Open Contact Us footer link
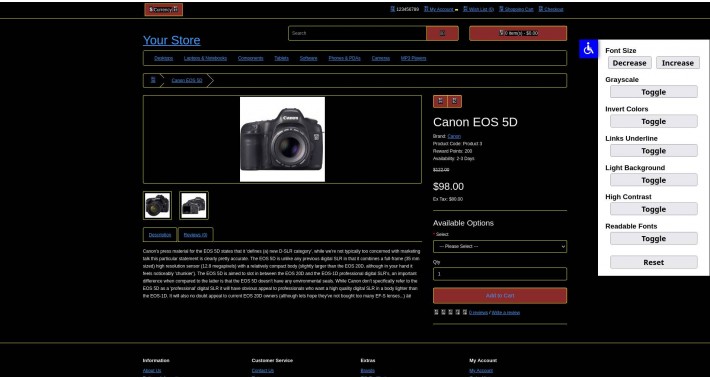 coord(263,370)
